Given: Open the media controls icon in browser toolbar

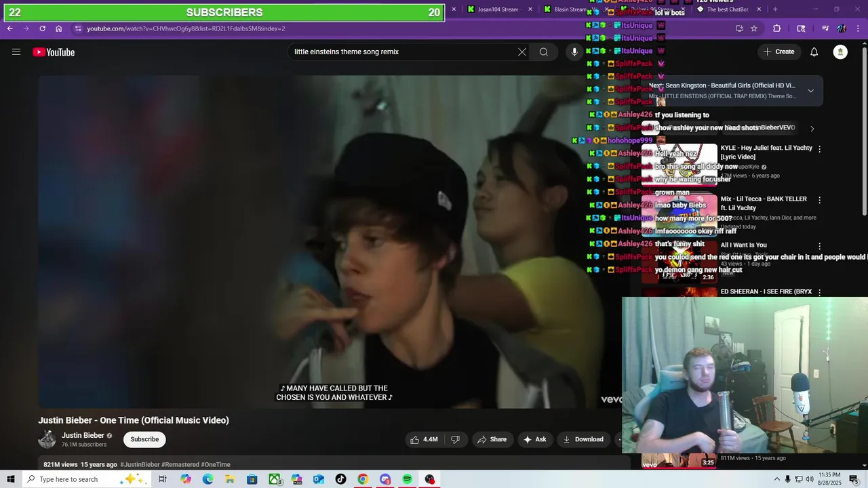Looking at the screenshot, I should [x=825, y=28].
